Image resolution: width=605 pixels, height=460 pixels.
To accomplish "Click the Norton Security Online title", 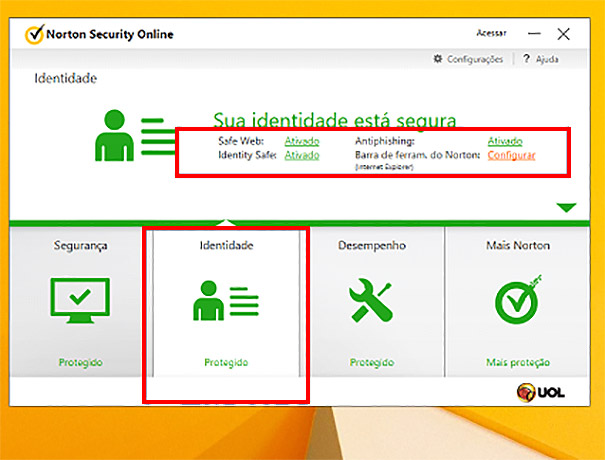I will coord(110,34).
